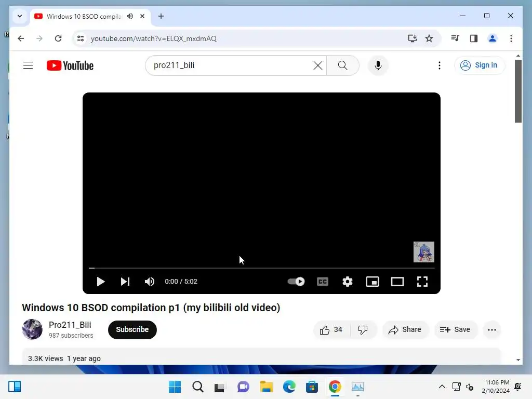Subscribe to Pro211_Bili channel
The image size is (532, 399).
point(132,329)
